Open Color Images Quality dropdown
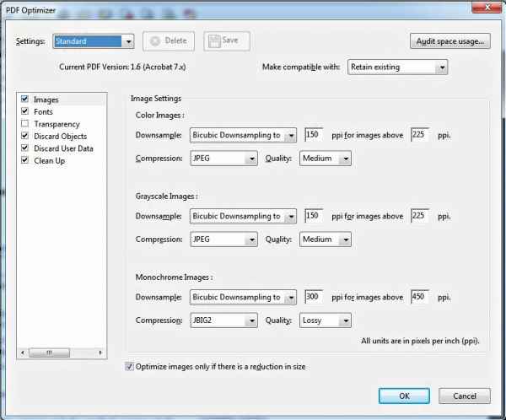506x420 pixels. pos(326,159)
